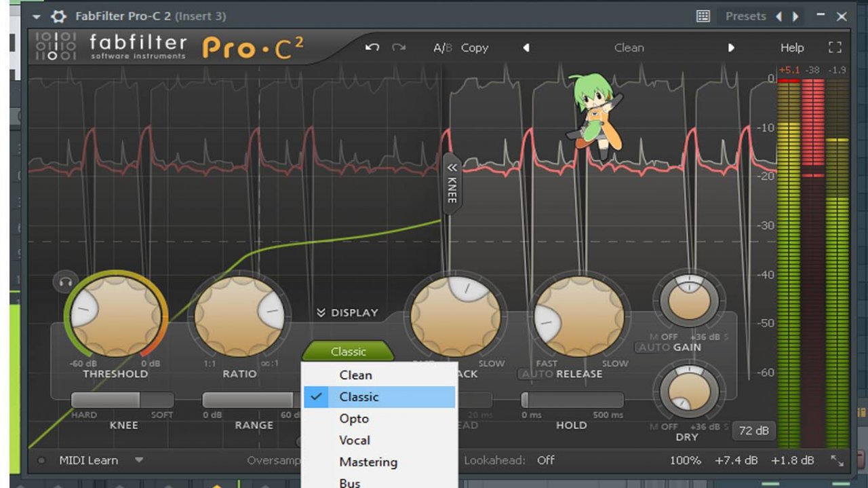Toggle the A/B state switch
Viewport: 868px width, 488px height.
click(x=442, y=48)
